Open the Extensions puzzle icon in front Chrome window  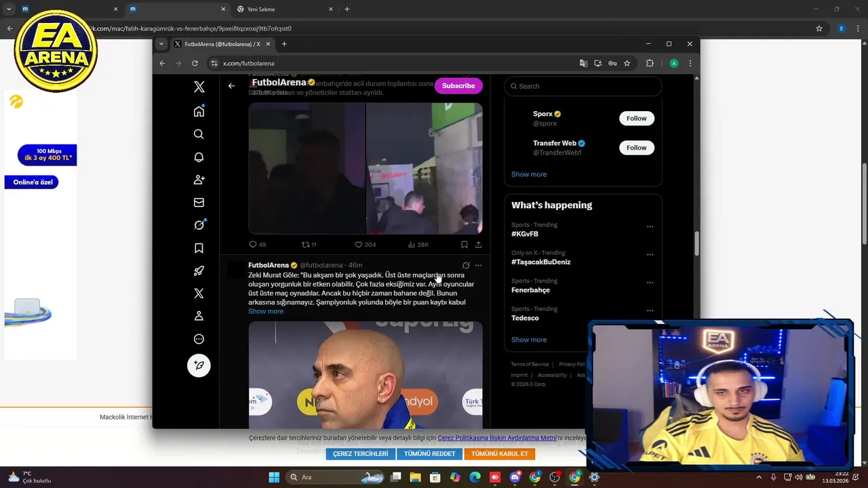(x=650, y=63)
